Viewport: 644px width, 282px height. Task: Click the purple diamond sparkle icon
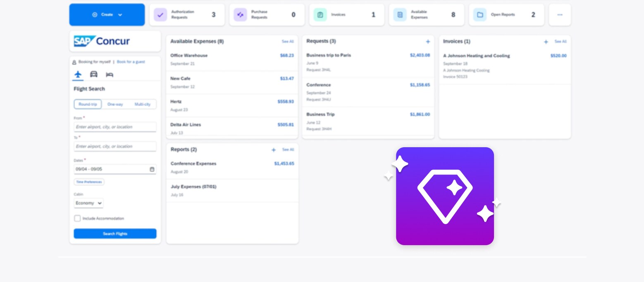tap(445, 196)
